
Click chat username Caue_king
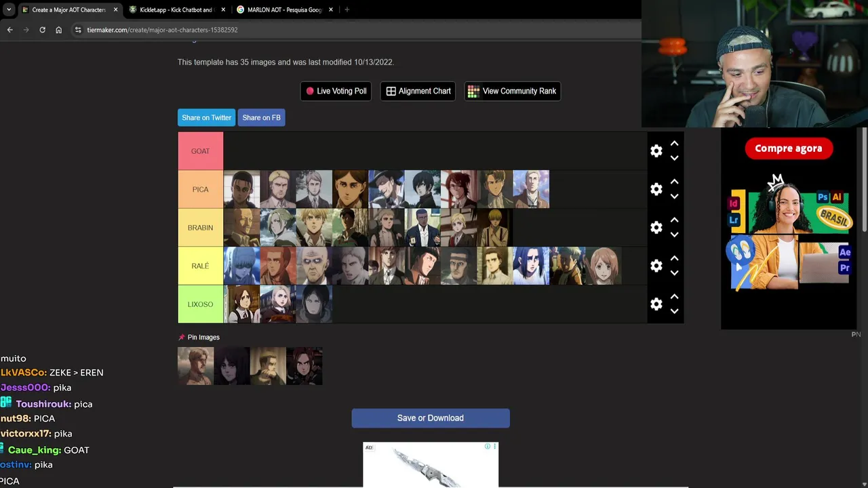(35, 450)
